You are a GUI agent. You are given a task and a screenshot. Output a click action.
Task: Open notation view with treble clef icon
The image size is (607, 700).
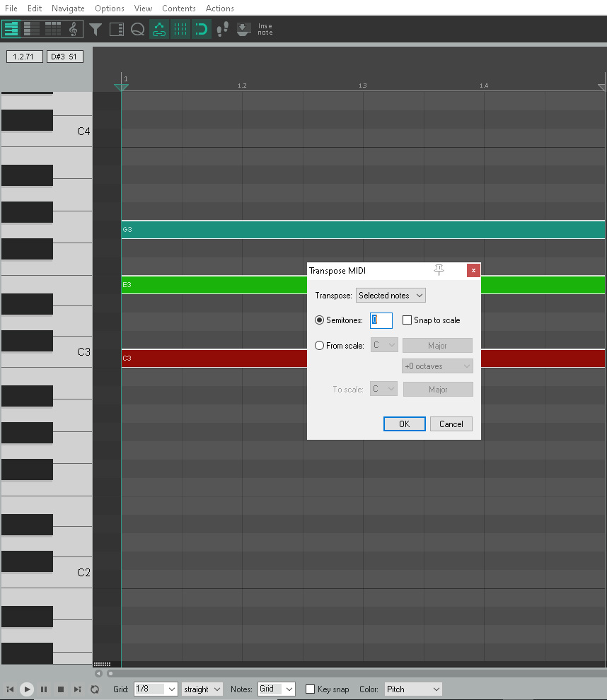click(73, 29)
